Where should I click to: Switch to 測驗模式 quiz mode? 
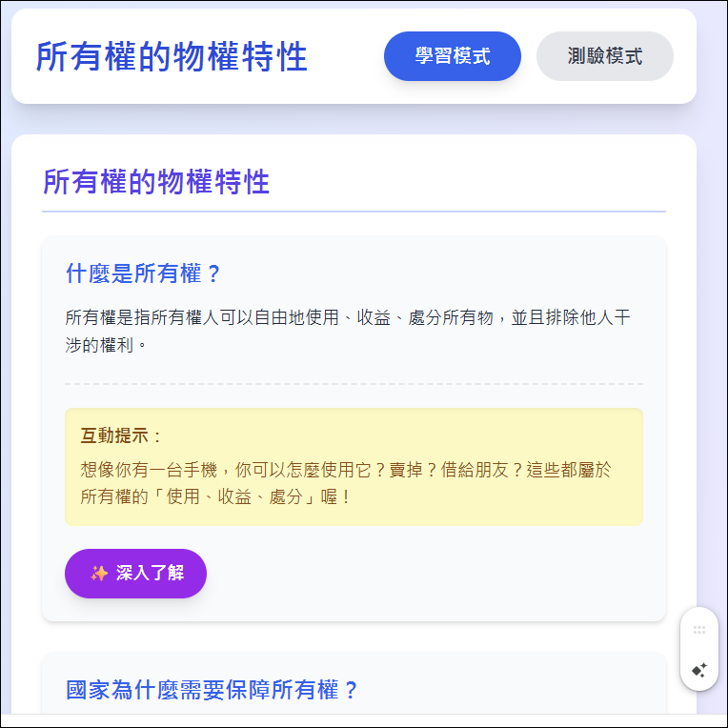coord(604,56)
